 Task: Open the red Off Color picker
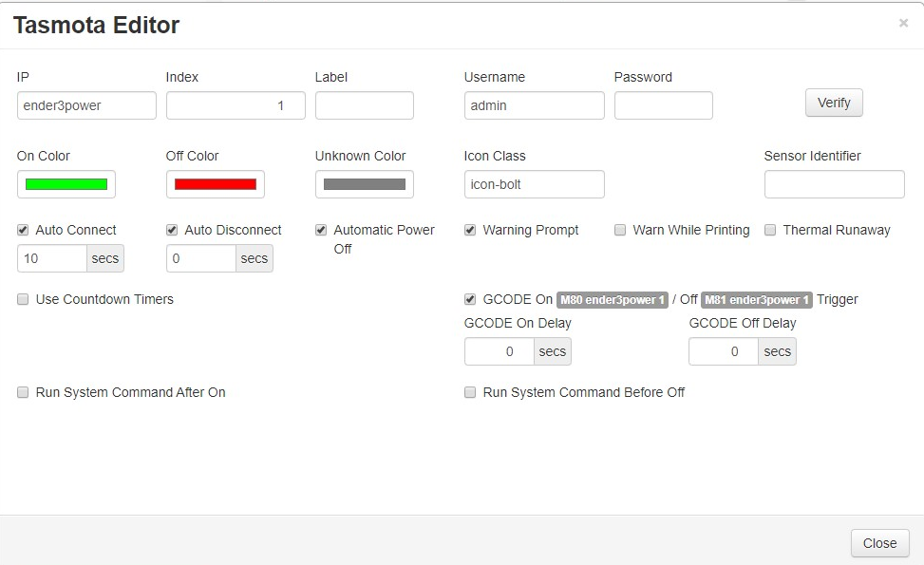pyautogui.click(x=215, y=184)
